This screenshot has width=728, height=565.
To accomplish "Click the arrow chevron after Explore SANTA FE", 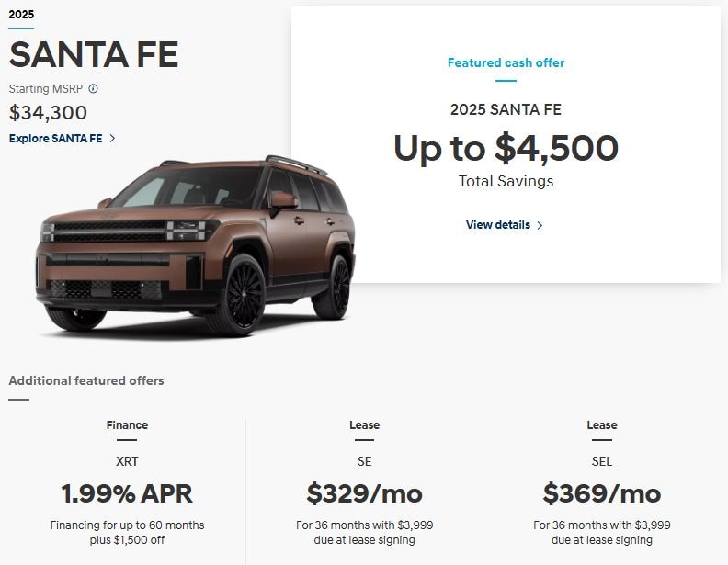I will 112,139.
